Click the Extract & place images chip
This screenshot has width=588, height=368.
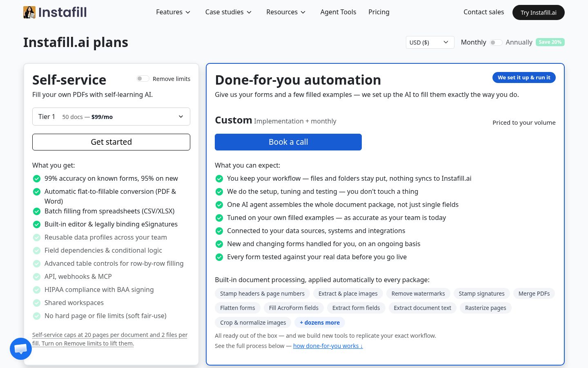click(348, 294)
